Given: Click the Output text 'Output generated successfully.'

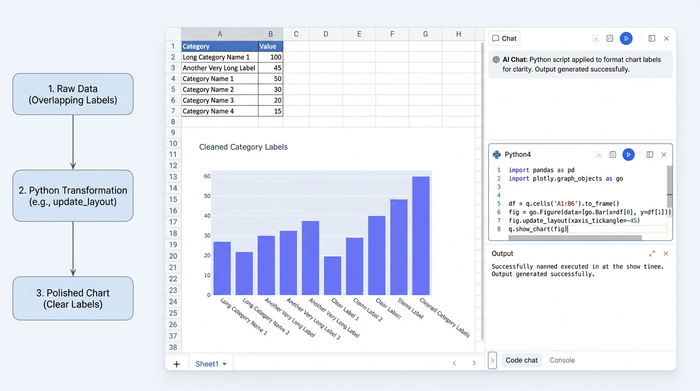Looking at the screenshot, I should [543, 274].
